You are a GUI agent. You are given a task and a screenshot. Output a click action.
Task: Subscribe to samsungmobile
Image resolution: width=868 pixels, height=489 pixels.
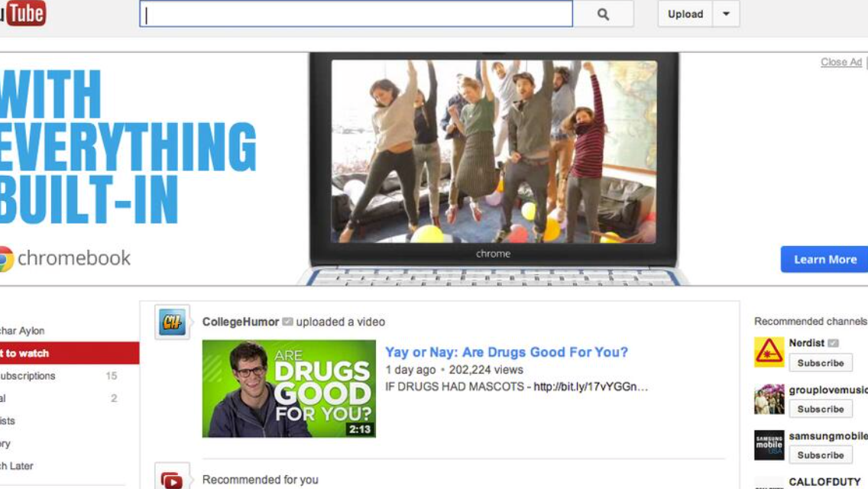[x=821, y=455]
